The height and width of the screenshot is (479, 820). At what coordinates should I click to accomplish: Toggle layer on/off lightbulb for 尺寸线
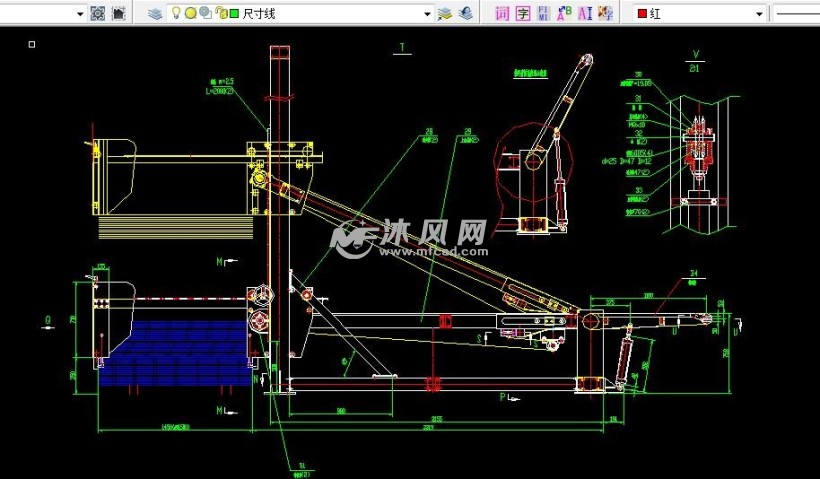(176, 13)
